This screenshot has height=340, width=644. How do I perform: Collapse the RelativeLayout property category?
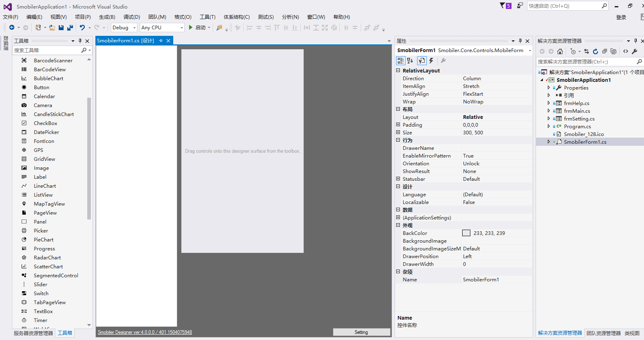tap(398, 70)
